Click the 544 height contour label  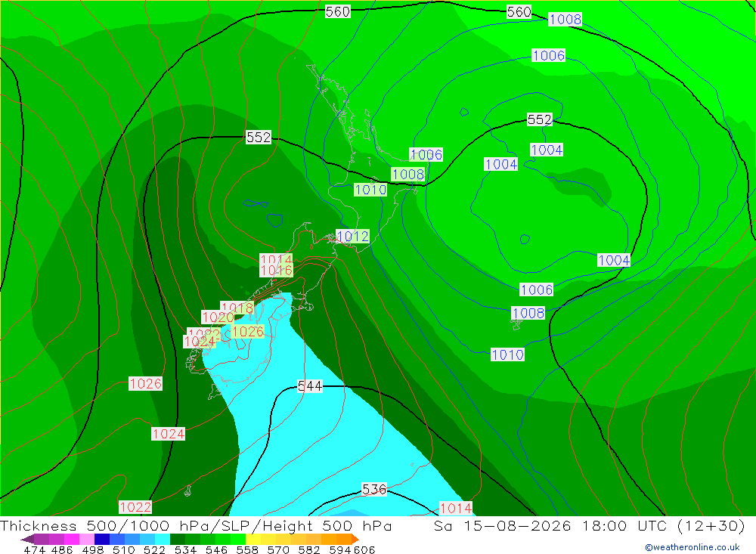coord(310,385)
